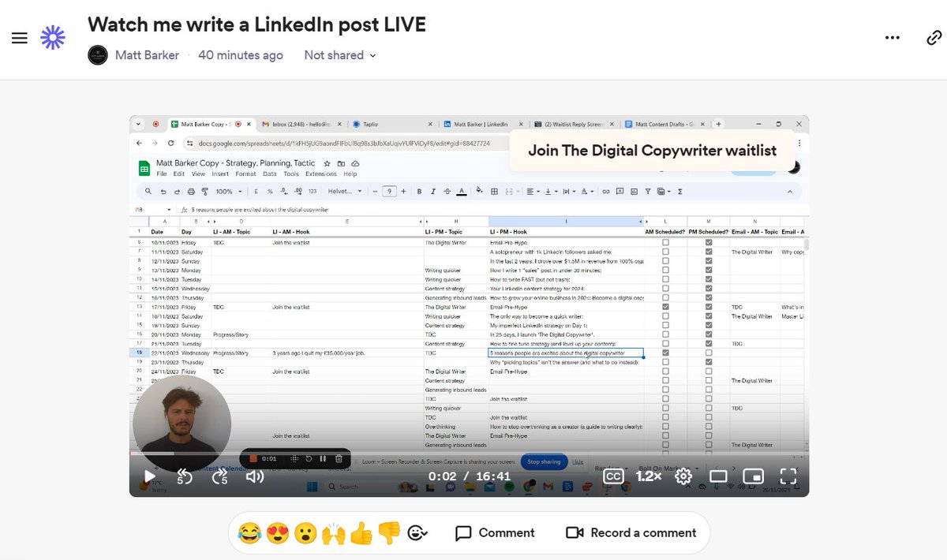The width and height of the screenshot is (947, 560).
Task: React with heart-eyes emoji
Action: tap(277, 533)
